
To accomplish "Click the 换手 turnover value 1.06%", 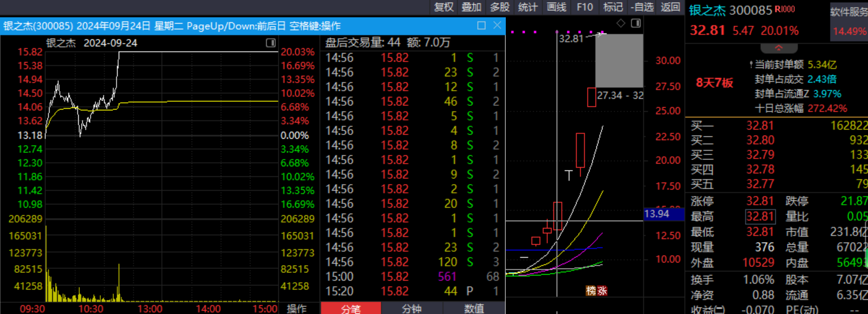I will coord(758,280).
